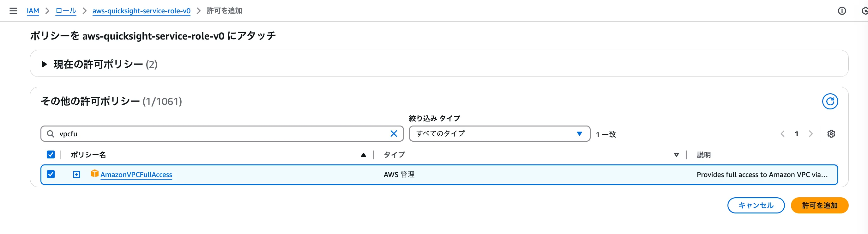Refresh the policy list
Screen dimensions: 868x234
click(x=830, y=102)
